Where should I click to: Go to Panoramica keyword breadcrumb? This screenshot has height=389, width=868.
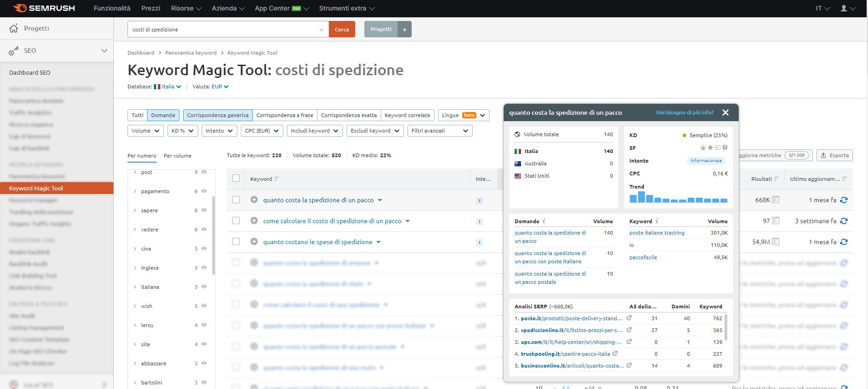(191, 53)
